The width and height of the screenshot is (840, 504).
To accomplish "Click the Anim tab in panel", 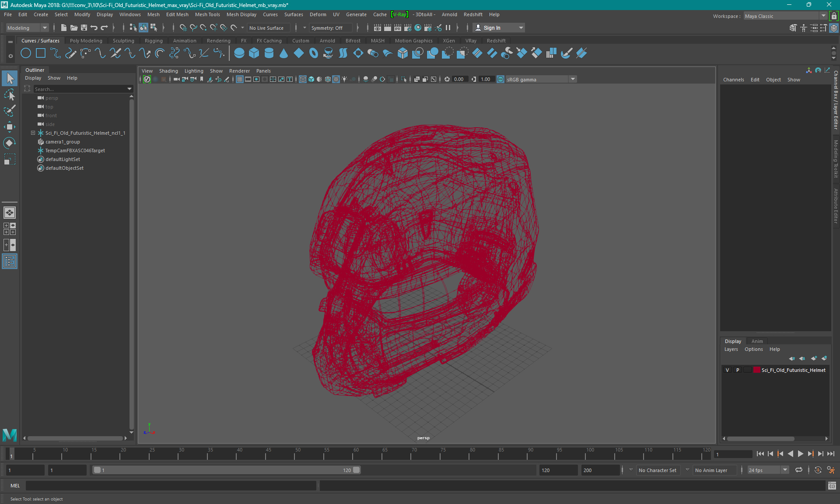I will [756, 341].
